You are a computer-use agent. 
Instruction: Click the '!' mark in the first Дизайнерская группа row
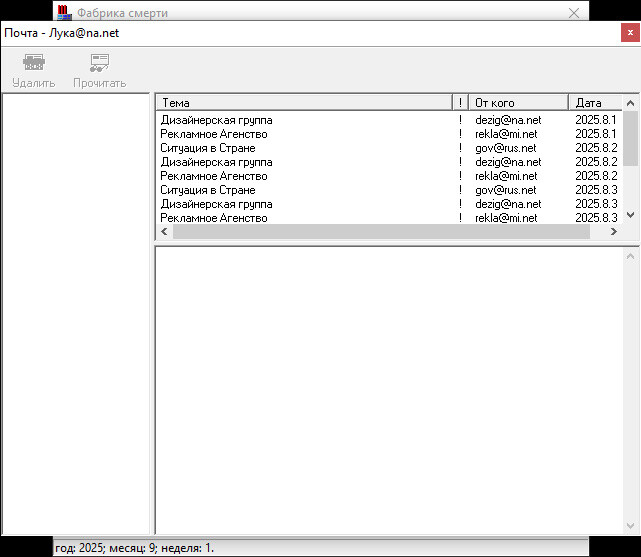pos(460,120)
